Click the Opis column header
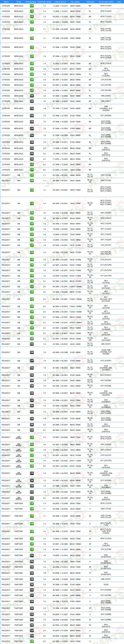 click(119, 2)
